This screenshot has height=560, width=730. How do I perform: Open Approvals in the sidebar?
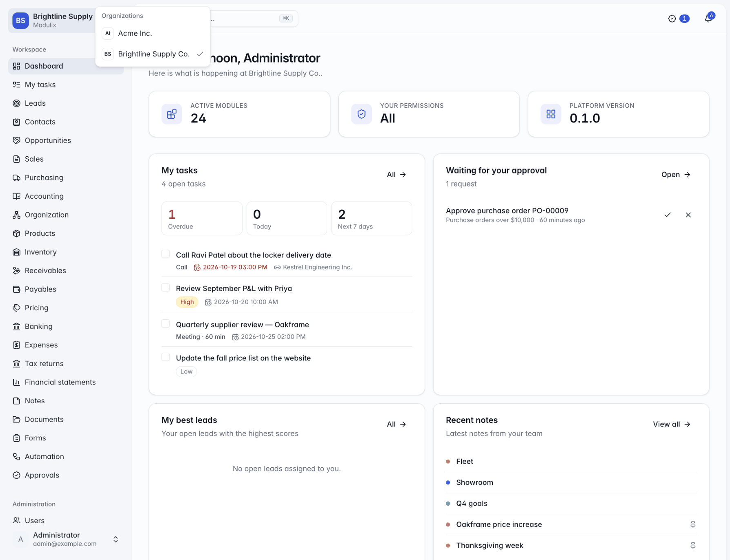66,475
